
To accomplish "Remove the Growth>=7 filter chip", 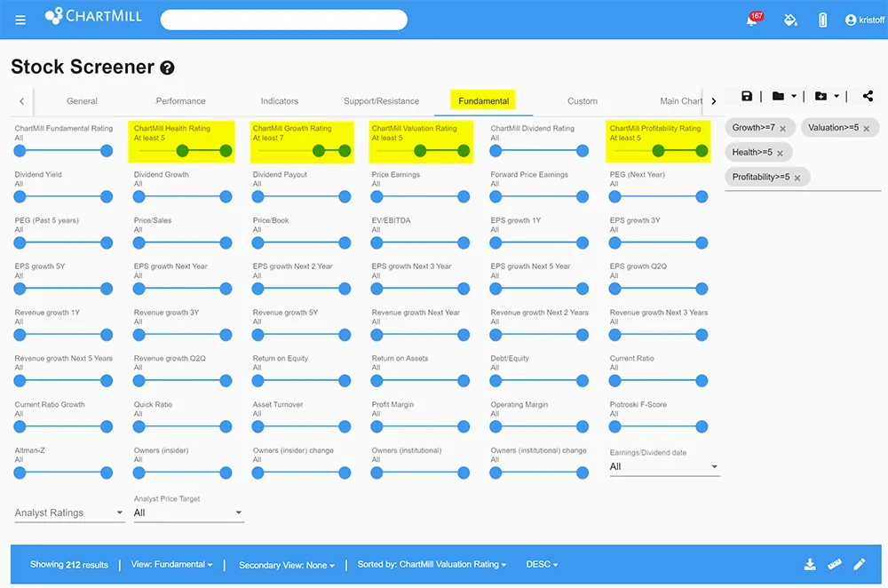I will click(x=782, y=129).
